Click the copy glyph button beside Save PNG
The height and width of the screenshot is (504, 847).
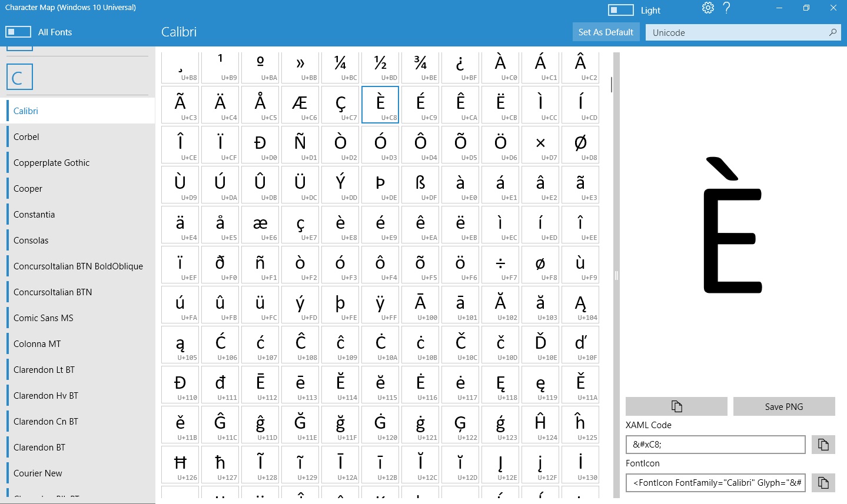(x=676, y=406)
